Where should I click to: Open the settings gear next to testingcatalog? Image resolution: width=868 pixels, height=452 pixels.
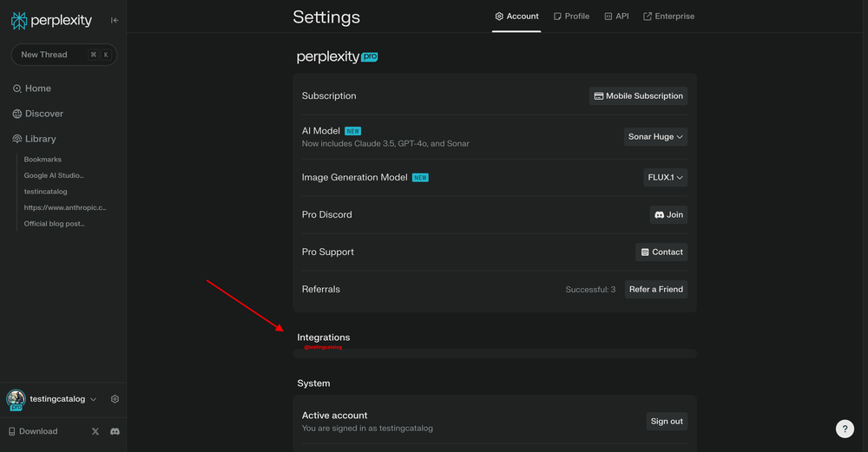[x=115, y=399]
